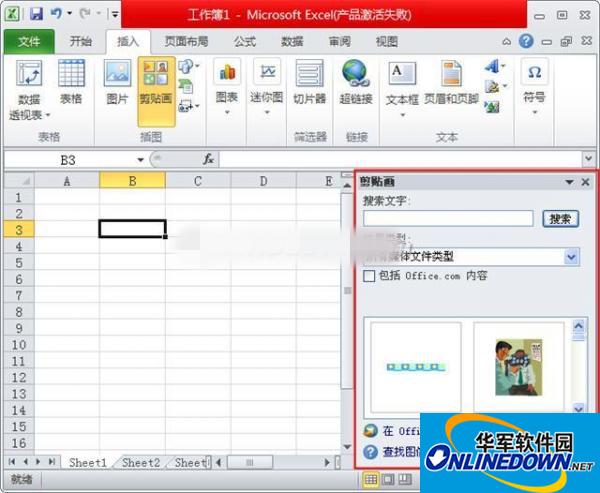Open the Chart (图表) icon
The image size is (600, 493).
(227, 72)
